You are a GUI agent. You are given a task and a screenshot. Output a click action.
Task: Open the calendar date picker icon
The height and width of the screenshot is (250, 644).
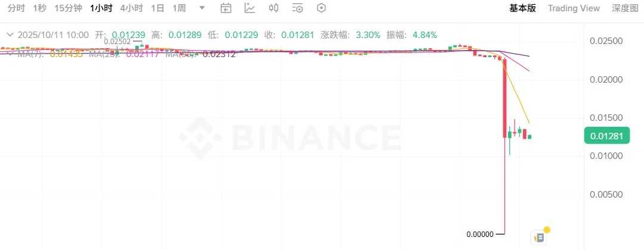tap(226, 8)
